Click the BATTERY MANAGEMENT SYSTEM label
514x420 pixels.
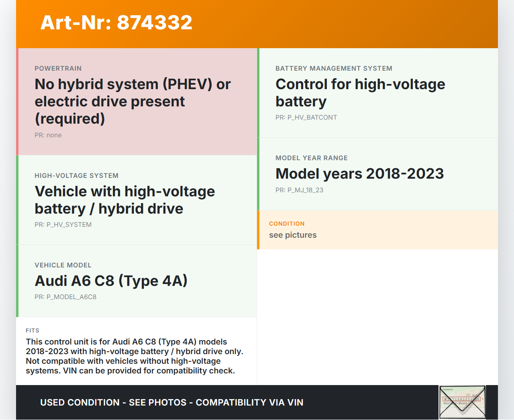coord(334,69)
